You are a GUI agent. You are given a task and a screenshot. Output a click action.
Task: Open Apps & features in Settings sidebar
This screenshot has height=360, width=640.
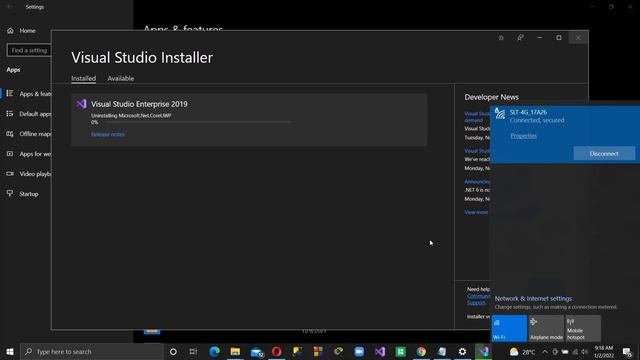click(29, 93)
